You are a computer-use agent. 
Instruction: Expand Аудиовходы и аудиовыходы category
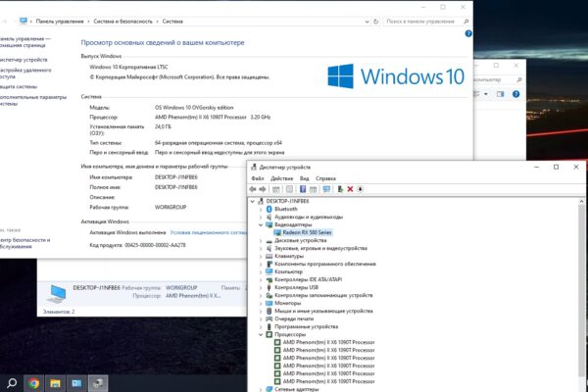(261, 218)
